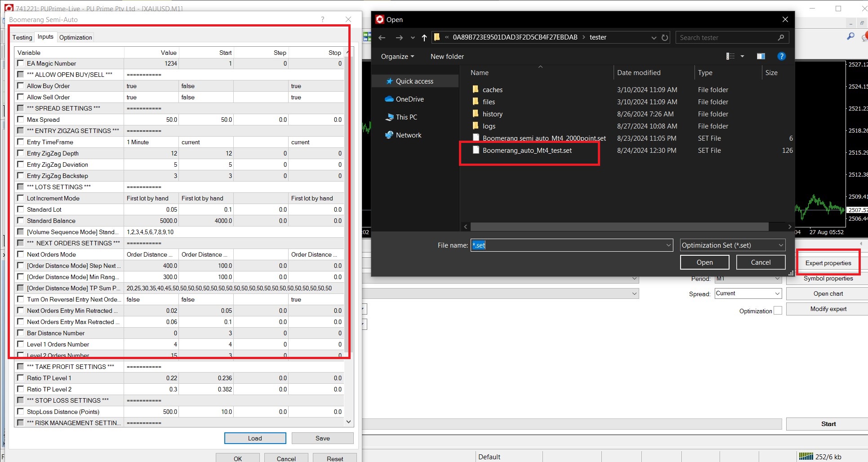
Task: Open the blue help icon in dialog
Action: click(x=781, y=56)
